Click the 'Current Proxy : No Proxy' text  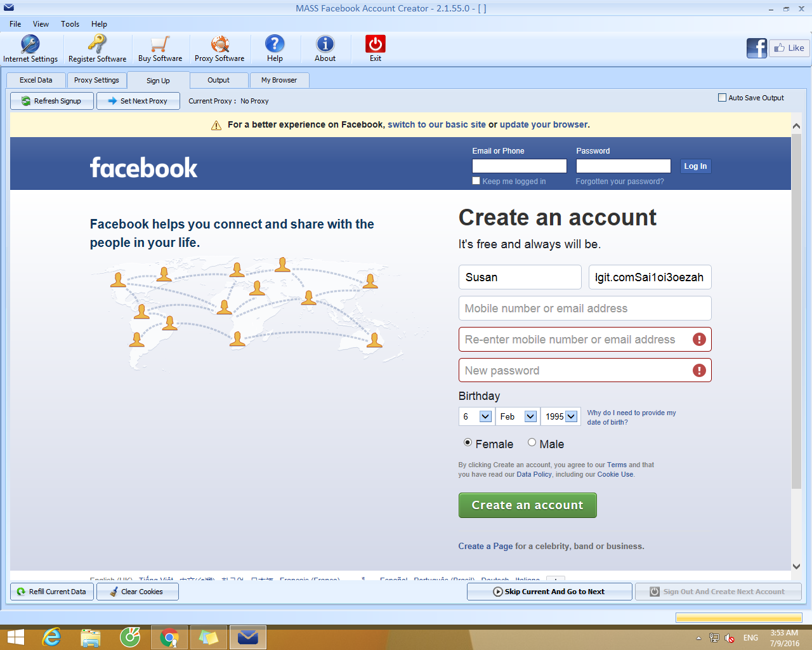[x=228, y=101]
